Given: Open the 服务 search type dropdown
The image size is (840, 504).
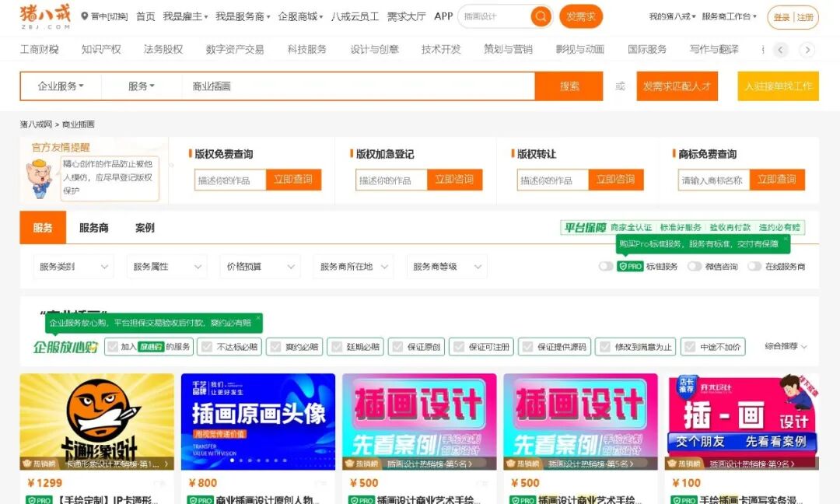Looking at the screenshot, I should tap(142, 86).
